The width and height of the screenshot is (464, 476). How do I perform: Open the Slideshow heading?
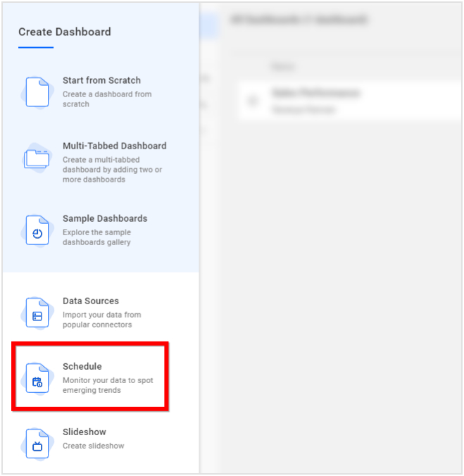(x=84, y=432)
